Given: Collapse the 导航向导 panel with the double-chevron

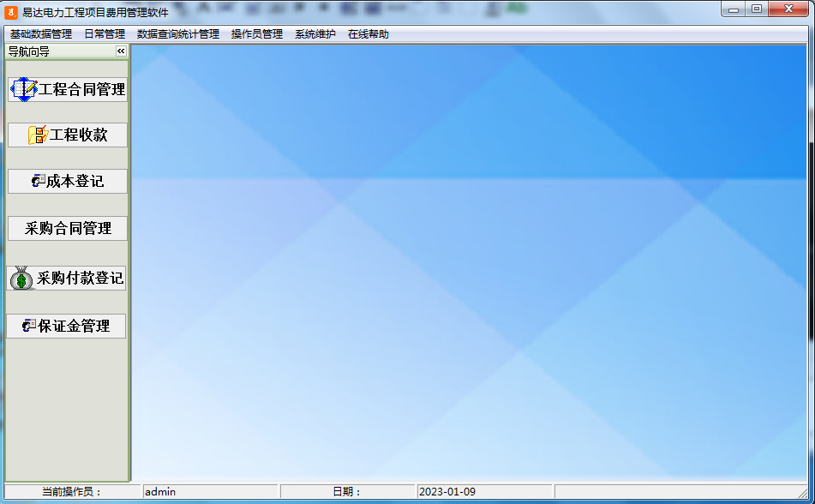Looking at the screenshot, I should point(121,51).
